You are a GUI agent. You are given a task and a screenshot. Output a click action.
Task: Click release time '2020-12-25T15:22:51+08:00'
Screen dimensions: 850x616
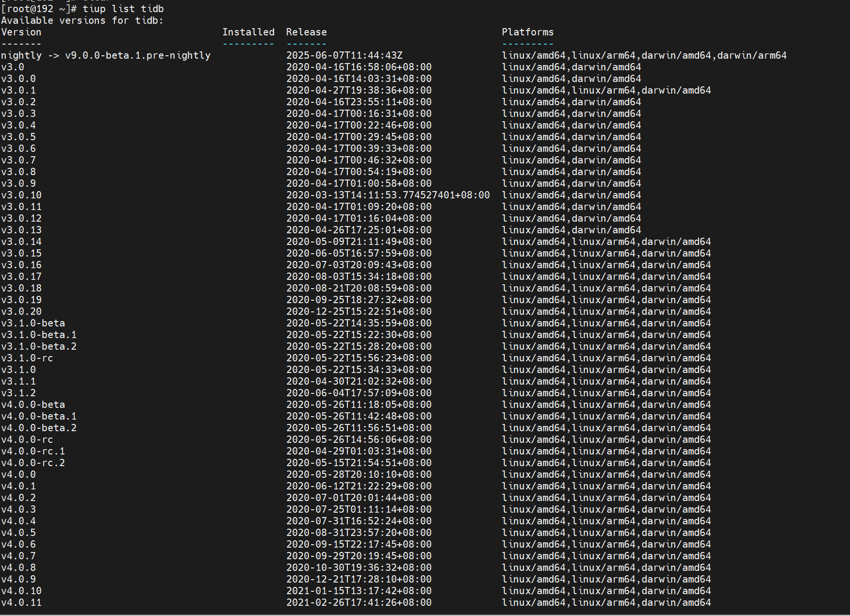[359, 311]
